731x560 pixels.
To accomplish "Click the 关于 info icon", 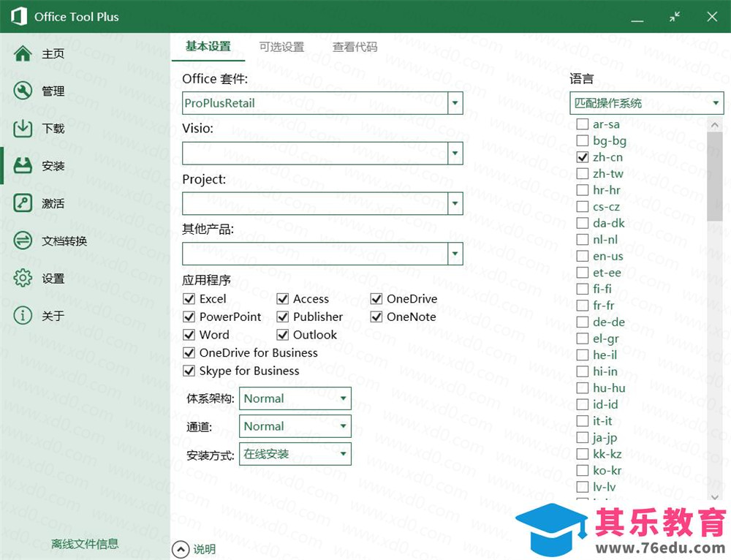I will [x=23, y=316].
